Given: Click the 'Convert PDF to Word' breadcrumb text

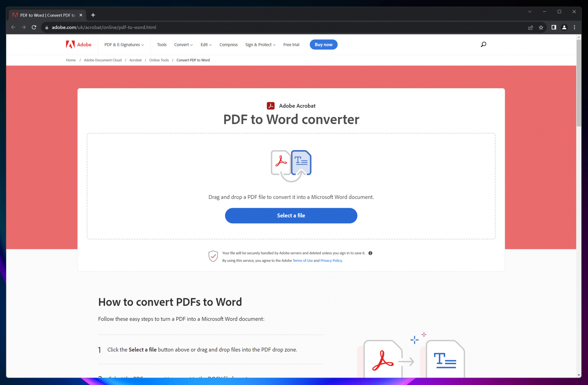Looking at the screenshot, I should click(x=193, y=60).
